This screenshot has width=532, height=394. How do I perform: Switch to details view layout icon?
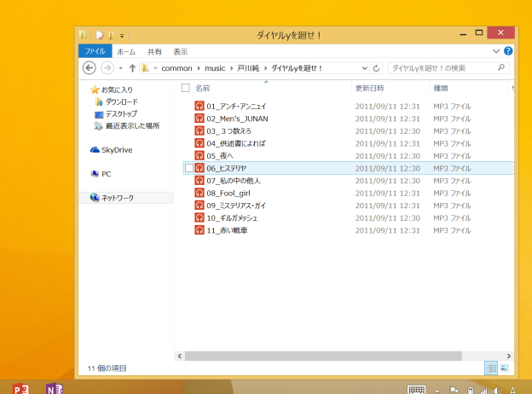point(491,368)
